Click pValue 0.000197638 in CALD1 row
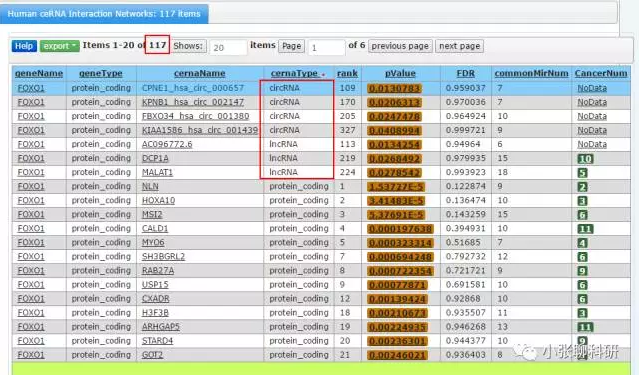This screenshot has width=639, height=375. [400, 229]
